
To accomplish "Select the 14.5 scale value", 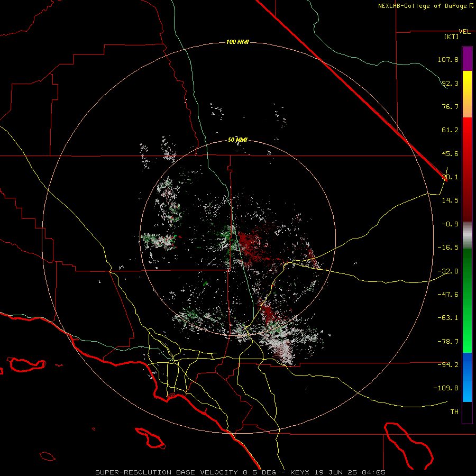I will pyautogui.click(x=450, y=200).
